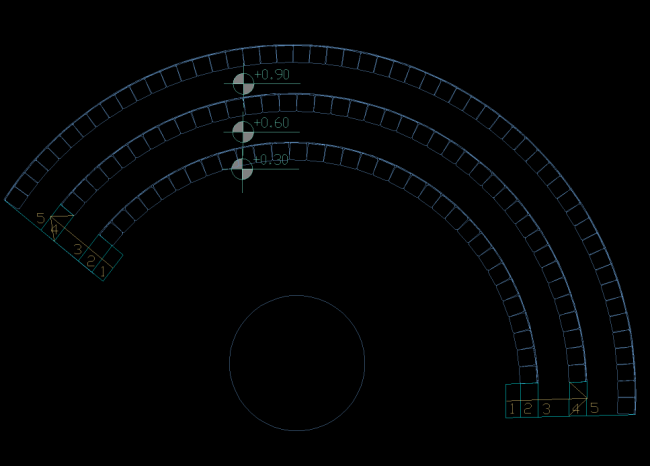Click inside the large circle at center
Viewport: 650px width, 466px height.
(x=297, y=362)
